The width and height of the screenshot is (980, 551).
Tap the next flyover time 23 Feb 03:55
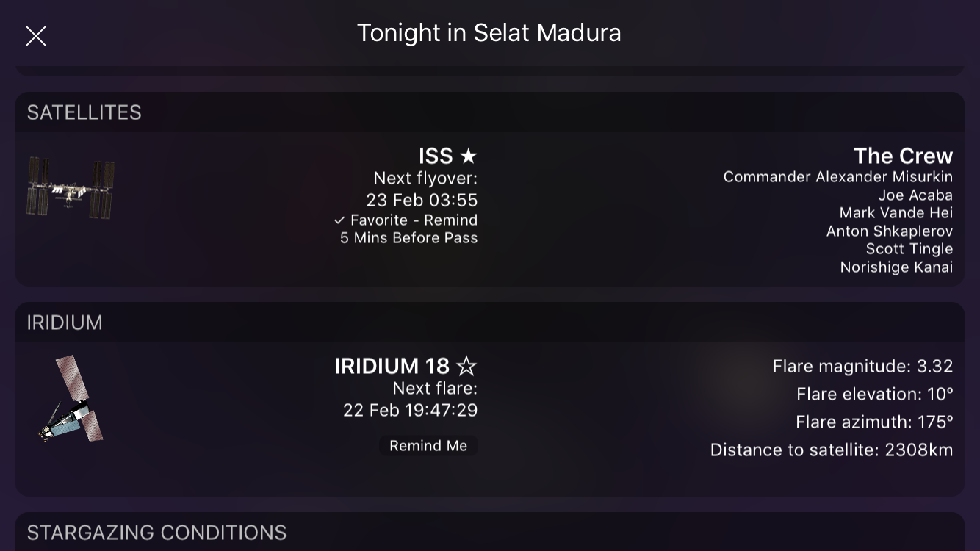click(422, 200)
